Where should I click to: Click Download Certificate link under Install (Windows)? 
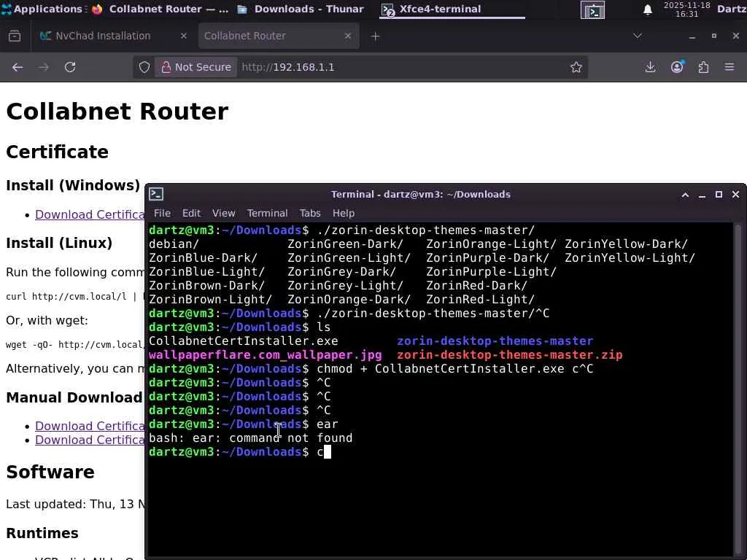coord(90,214)
